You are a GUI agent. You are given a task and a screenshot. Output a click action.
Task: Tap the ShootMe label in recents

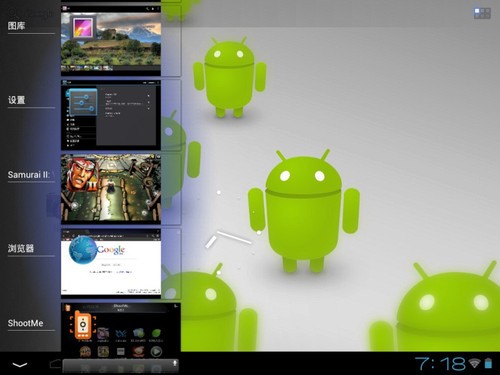26,323
